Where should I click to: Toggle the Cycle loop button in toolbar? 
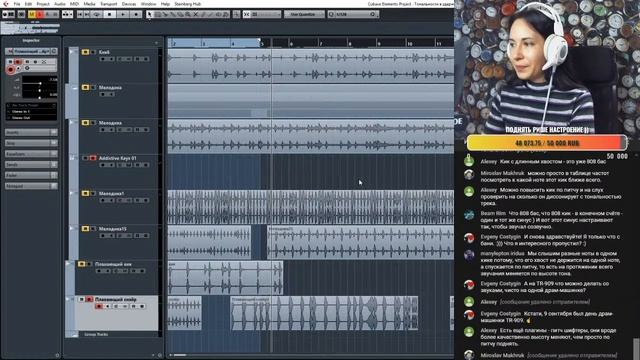click(97, 14)
